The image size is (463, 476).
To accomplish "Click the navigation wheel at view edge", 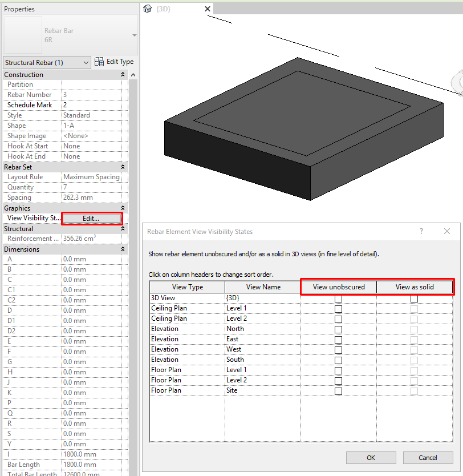I will tap(457, 83).
